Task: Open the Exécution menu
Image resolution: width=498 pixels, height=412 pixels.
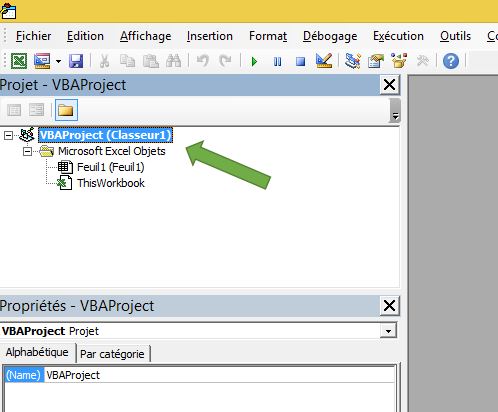Action: coord(398,36)
